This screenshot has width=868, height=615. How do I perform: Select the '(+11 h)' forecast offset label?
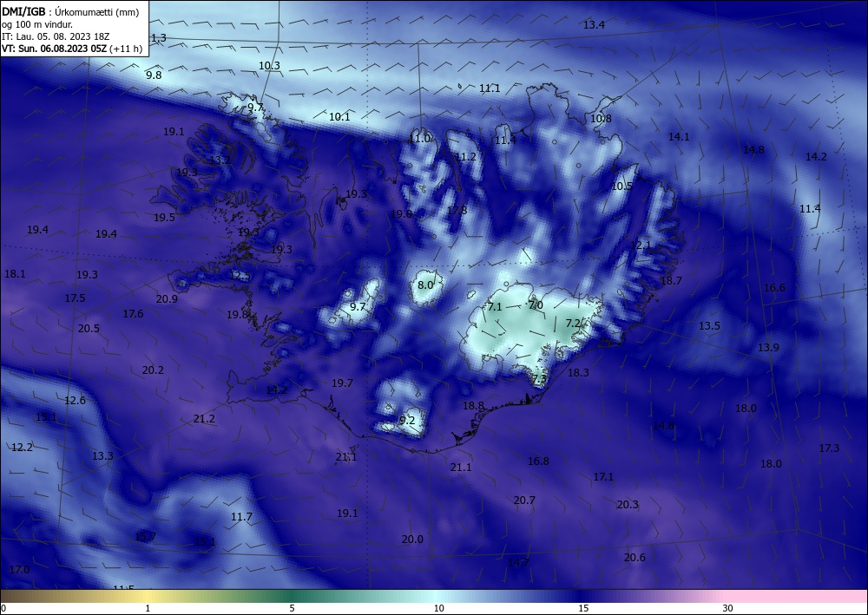[127, 49]
